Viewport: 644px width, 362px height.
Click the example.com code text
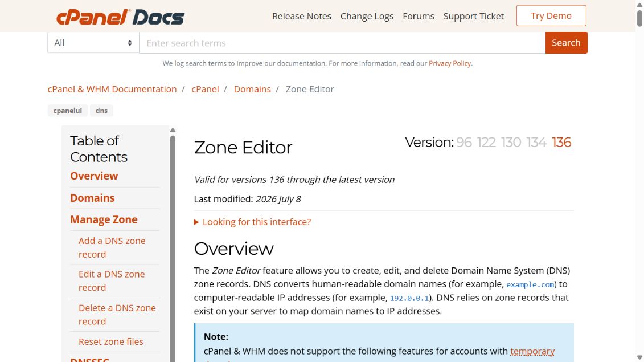[x=530, y=284]
